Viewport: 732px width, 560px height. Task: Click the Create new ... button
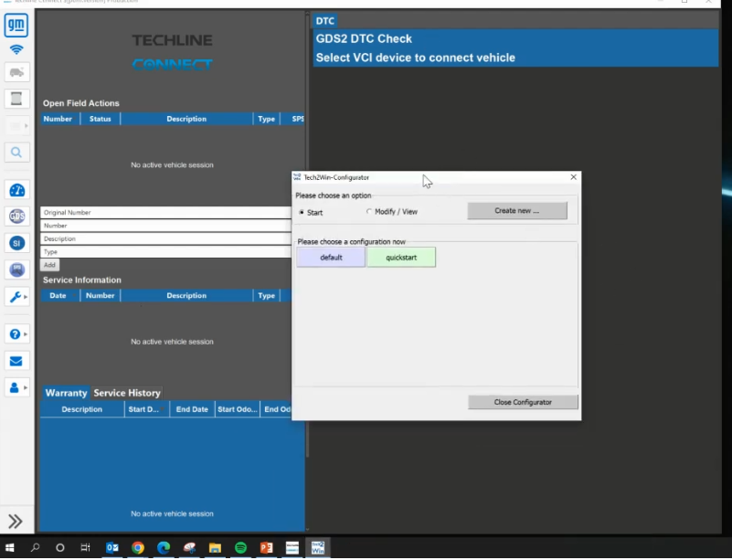pos(517,210)
